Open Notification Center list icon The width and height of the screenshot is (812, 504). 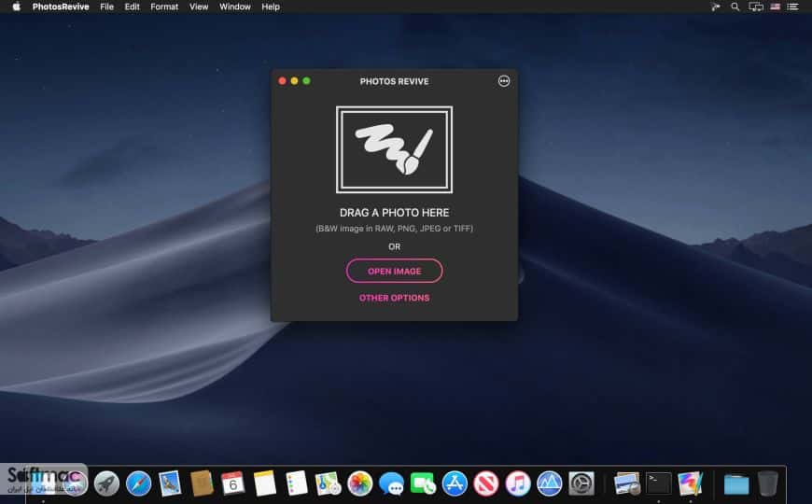click(792, 7)
